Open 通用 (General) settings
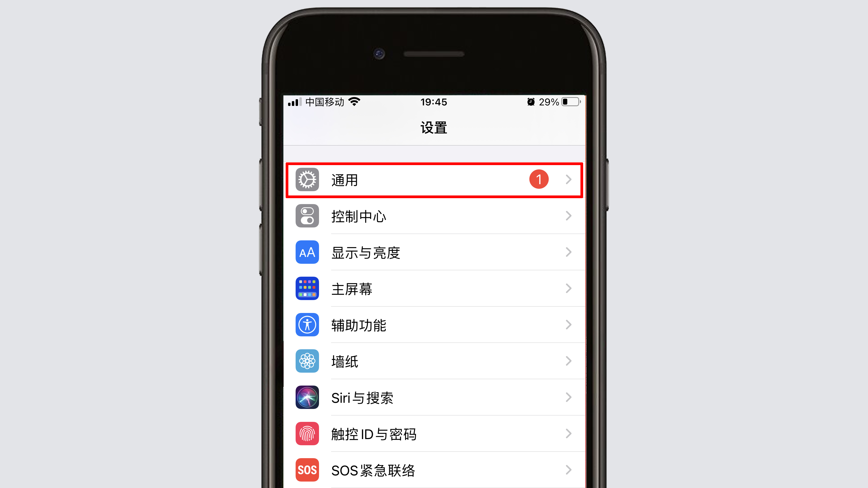Viewport: 868px width, 488px height. 434,180
